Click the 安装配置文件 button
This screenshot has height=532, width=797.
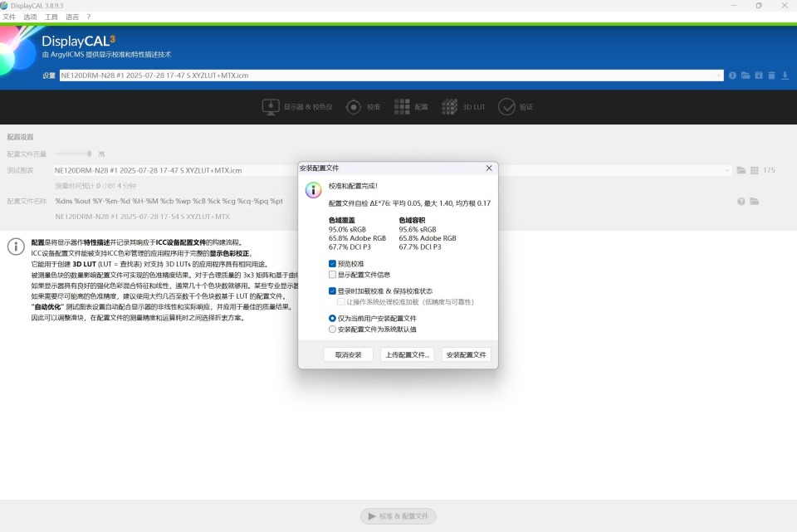coord(466,354)
